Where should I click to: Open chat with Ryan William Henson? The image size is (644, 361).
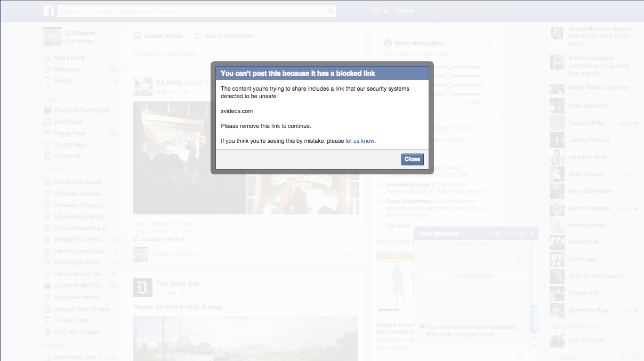tap(594, 276)
